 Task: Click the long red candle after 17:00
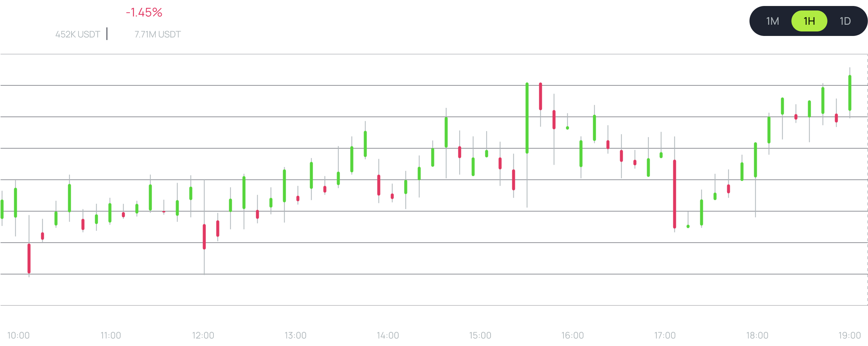pyautogui.click(x=674, y=194)
